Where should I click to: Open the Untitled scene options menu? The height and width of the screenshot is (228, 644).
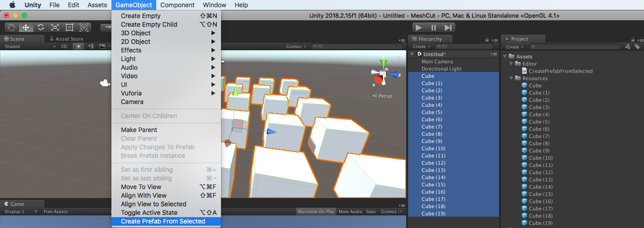point(494,54)
